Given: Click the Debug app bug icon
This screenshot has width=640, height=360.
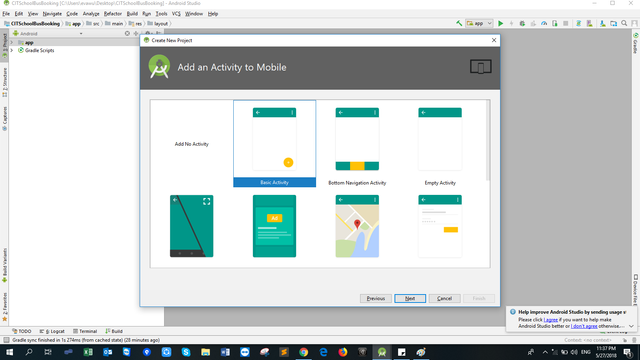Looking at the screenshot, I should [x=522, y=23].
